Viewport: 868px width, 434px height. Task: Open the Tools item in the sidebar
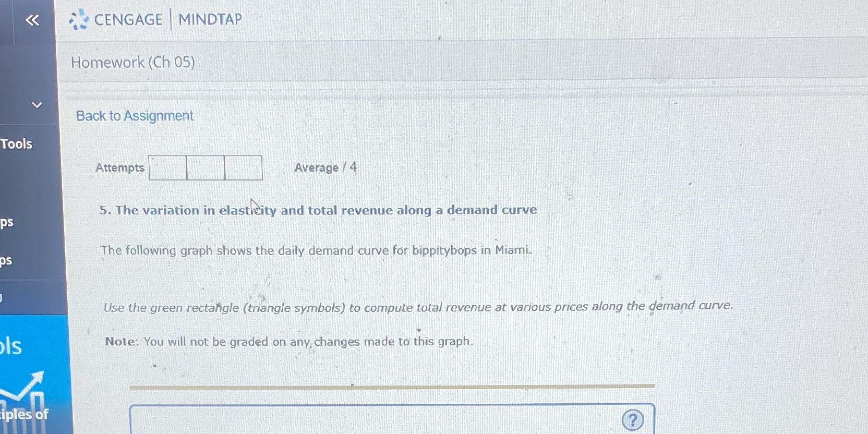tap(16, 144)
